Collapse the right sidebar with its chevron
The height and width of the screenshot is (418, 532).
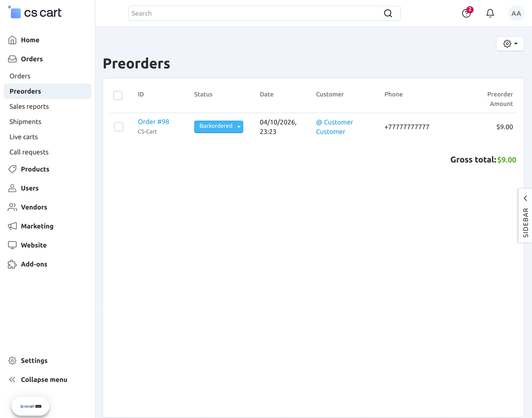(x=525, y=198)
